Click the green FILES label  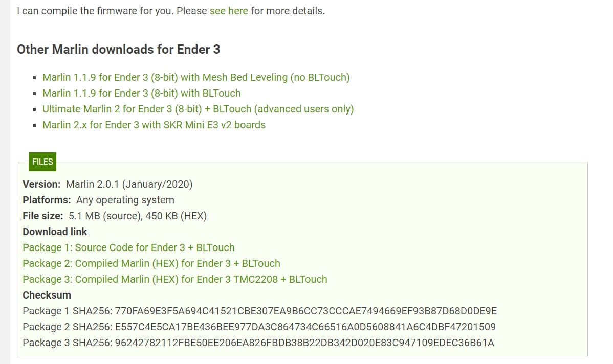click(x=42, y=162)
